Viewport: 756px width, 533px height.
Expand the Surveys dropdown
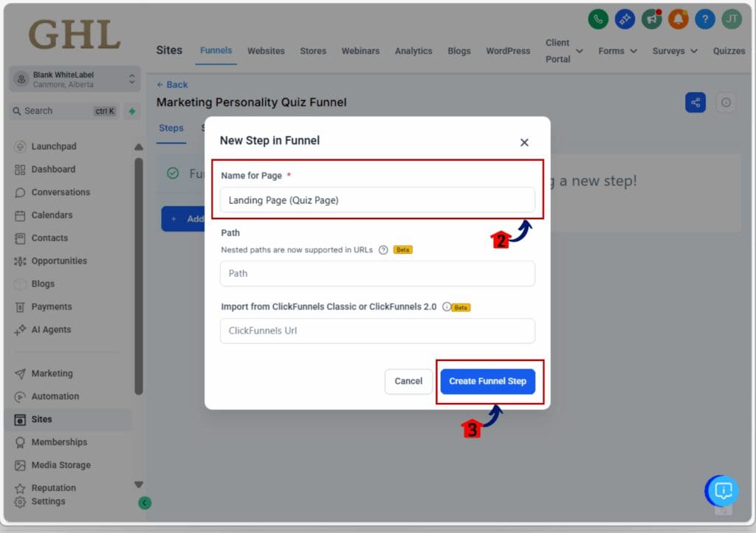coord(673,51)
